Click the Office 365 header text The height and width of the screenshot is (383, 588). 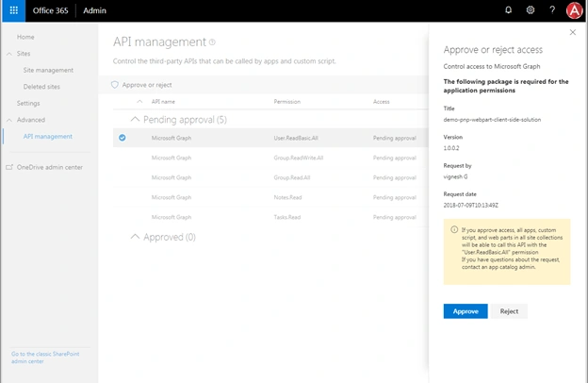(50, 10)
